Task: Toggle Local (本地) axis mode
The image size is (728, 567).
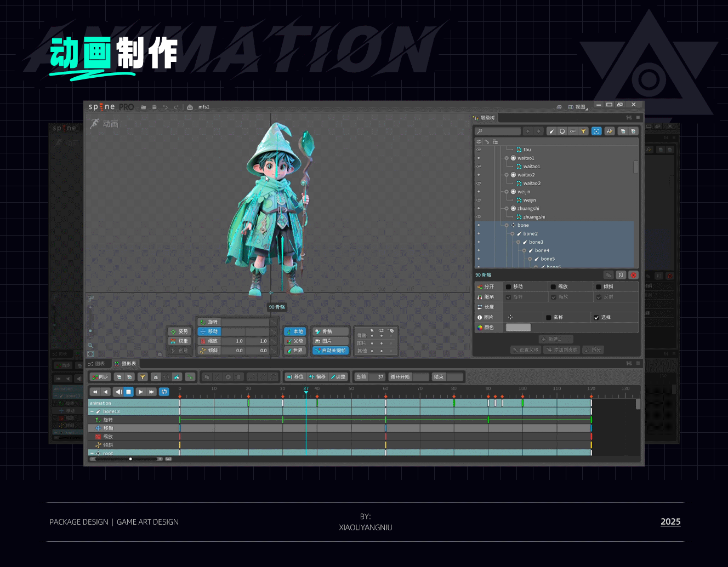Action: point(295,331)
